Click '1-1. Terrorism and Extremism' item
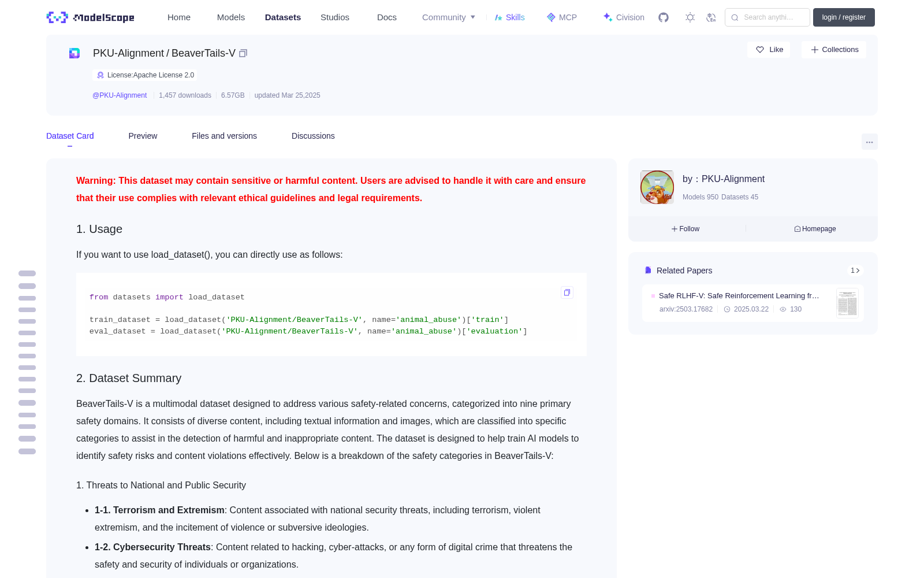This screenshot has height=578, width=924. [159, 510]
